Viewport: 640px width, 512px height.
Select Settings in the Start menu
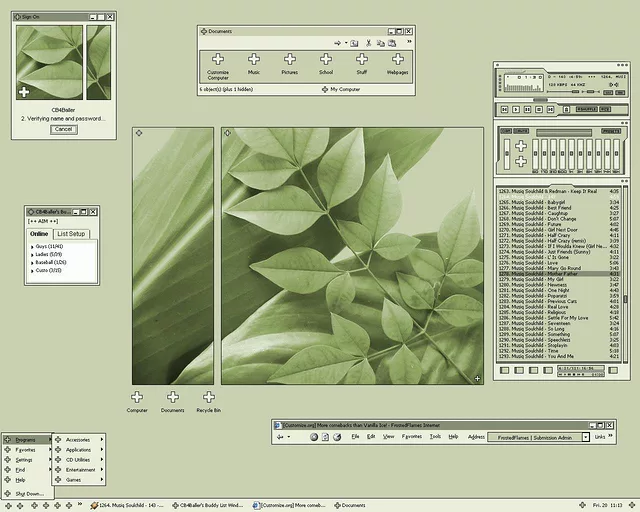(27, 460)
